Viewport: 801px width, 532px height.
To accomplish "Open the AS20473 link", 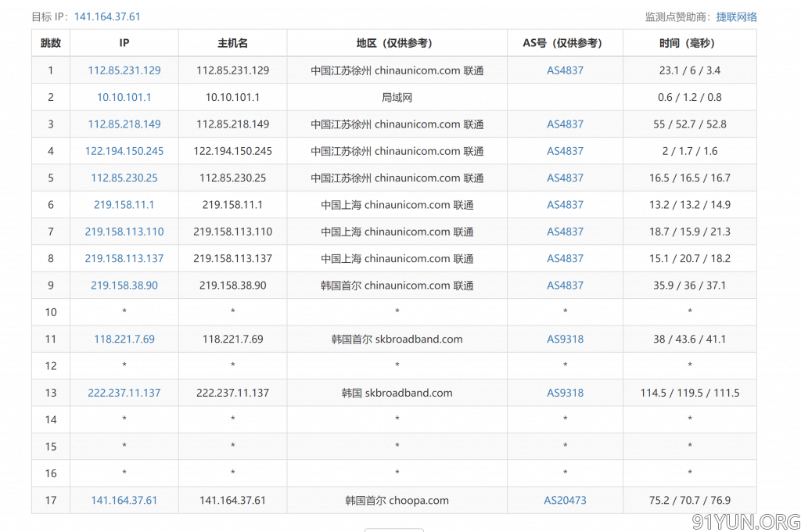I will (565, 500).
